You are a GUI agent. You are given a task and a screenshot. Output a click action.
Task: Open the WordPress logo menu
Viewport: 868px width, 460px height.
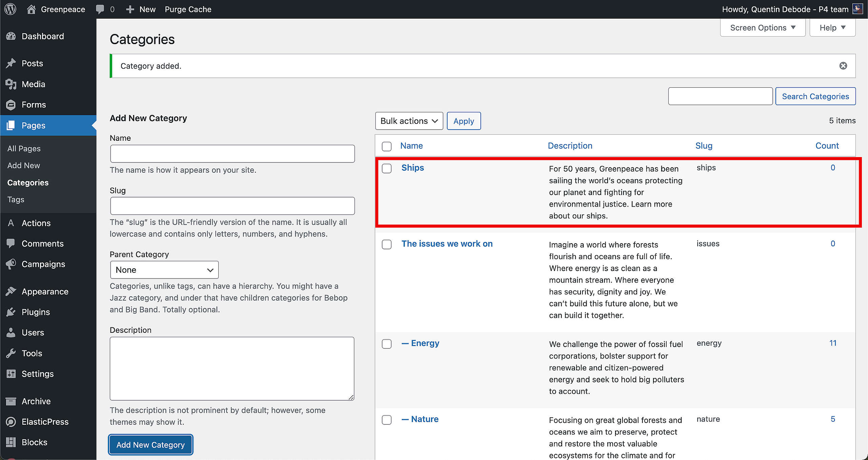pyautogui.click(x=11, y=9)
